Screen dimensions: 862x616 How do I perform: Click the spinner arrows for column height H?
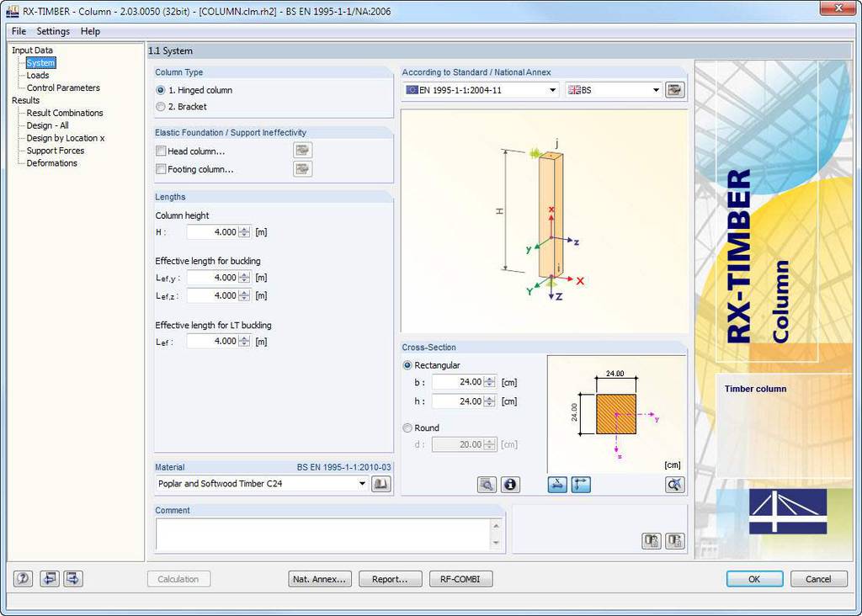[x=245, y=232]
